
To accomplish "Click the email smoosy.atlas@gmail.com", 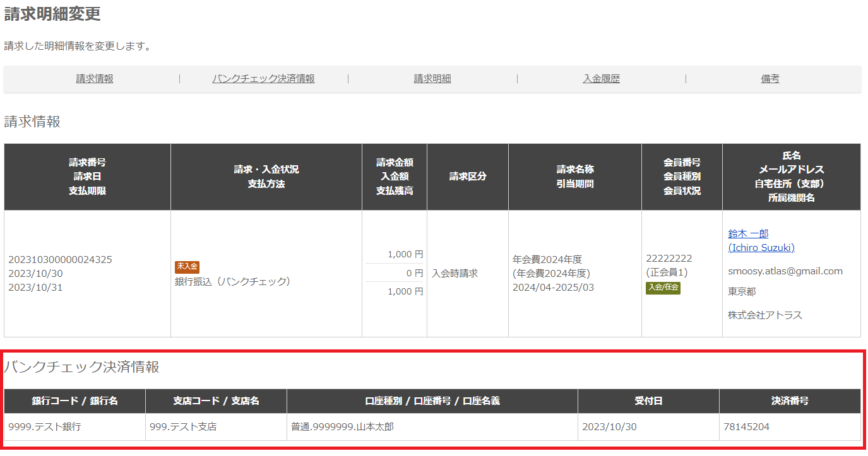I will [785, 271].
